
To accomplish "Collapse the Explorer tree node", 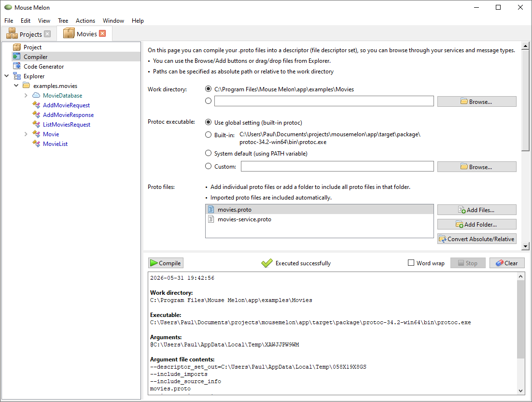I will pyautogui.click(x=6, y=76).
